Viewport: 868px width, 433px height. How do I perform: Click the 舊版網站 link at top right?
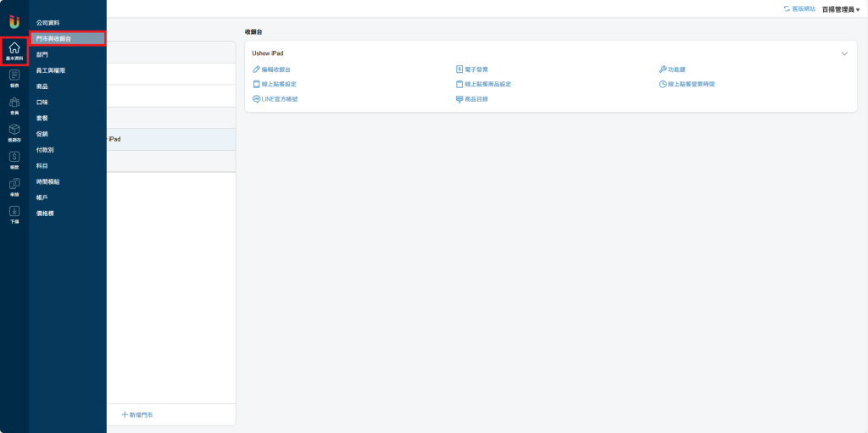click(799, 8)
